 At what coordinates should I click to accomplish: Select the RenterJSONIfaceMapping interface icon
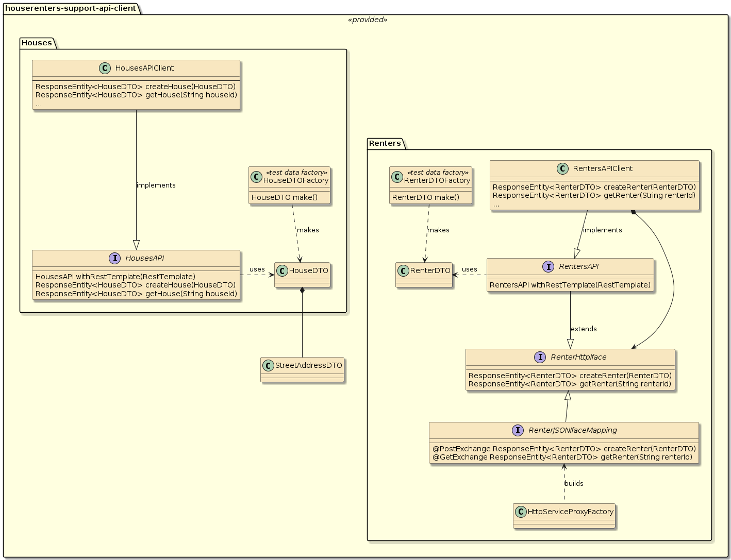(x=518, y=430)
